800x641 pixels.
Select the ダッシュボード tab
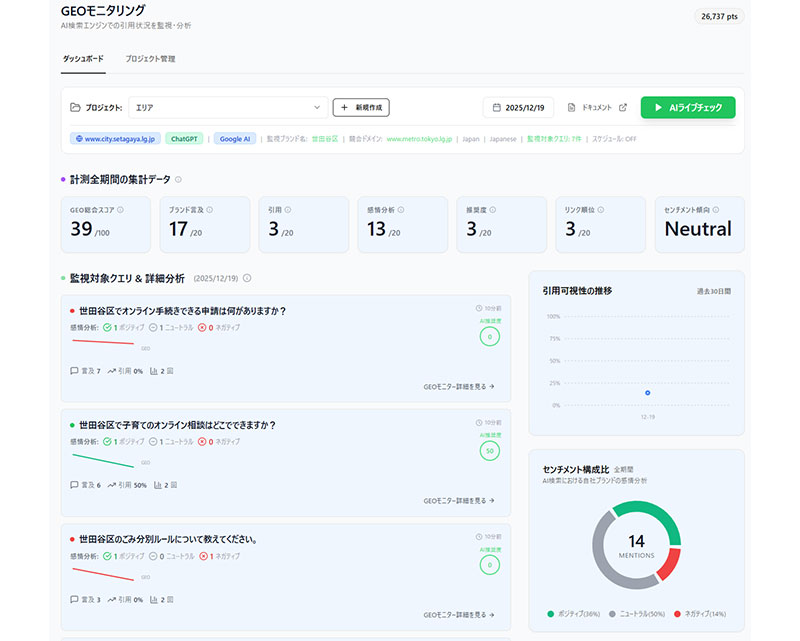[83, 59]
